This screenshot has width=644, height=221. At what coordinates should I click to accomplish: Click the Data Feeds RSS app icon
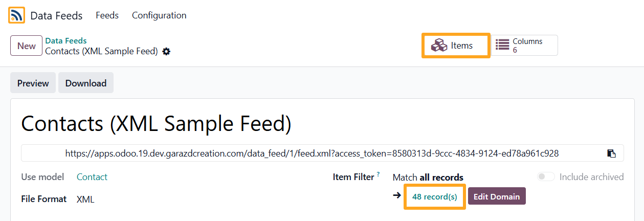point(16,15)
